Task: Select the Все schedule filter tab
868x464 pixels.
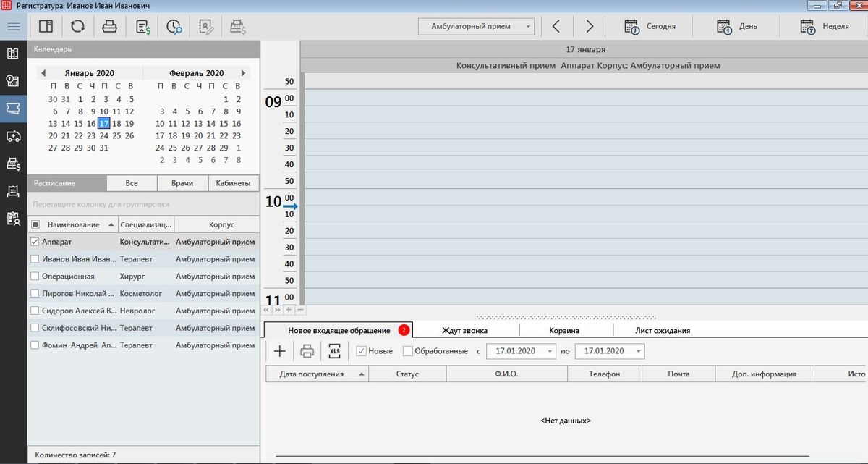Action: [x=132, y=183]
